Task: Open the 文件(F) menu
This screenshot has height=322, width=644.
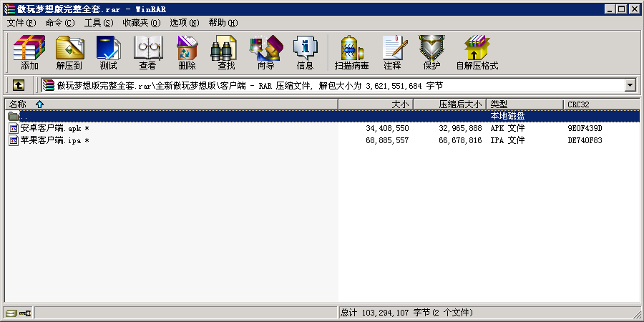Action: click(x=21, y=23)
